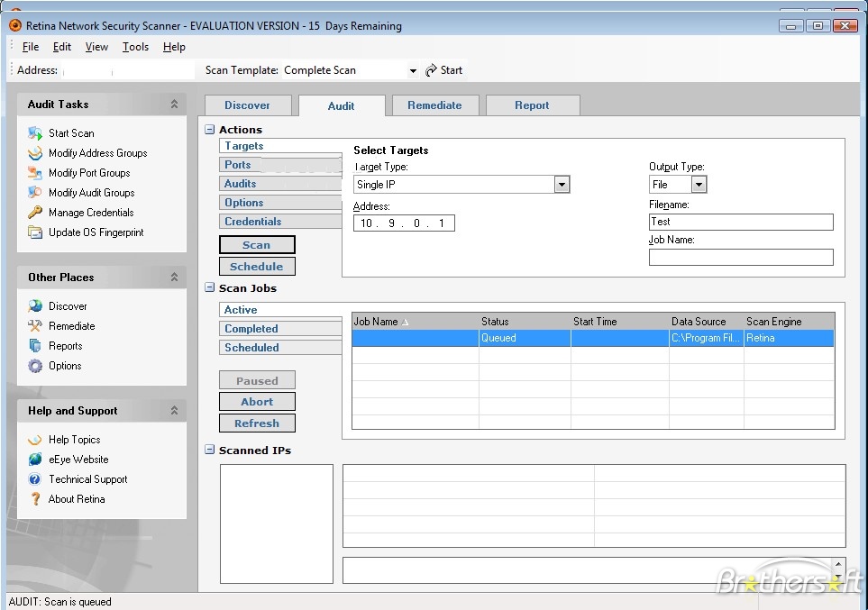Click the About Retina icon
Image resolution: width=868 pixels, height=610 pixels.
pyautogui.click(x=35, y=499)
